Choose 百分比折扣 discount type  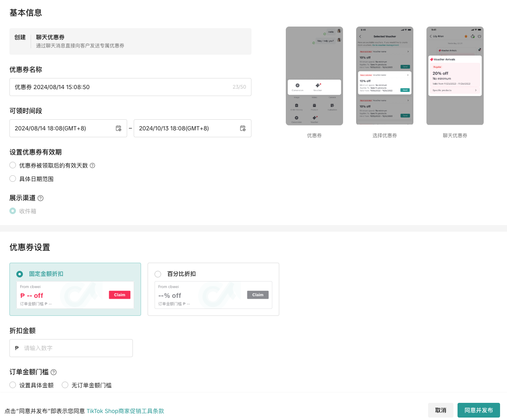click(158, 274)
